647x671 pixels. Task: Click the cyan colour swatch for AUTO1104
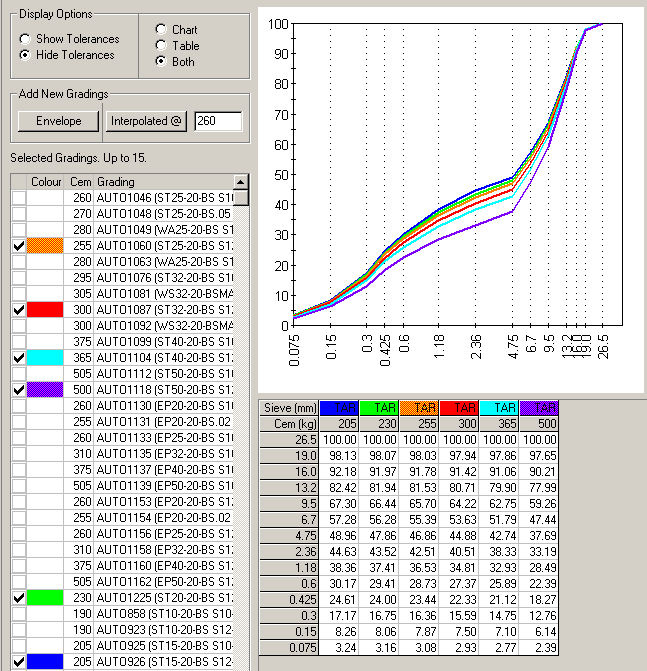(x=47, y=358)
